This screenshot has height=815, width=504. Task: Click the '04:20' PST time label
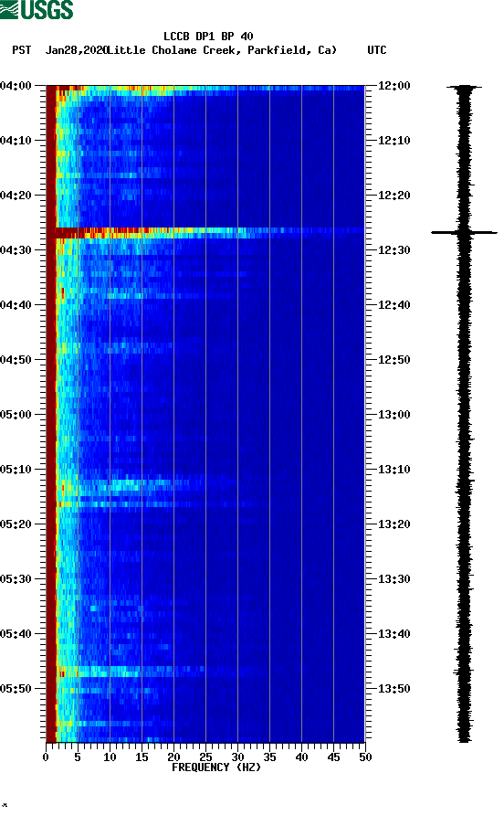click(x=16, y=195)
